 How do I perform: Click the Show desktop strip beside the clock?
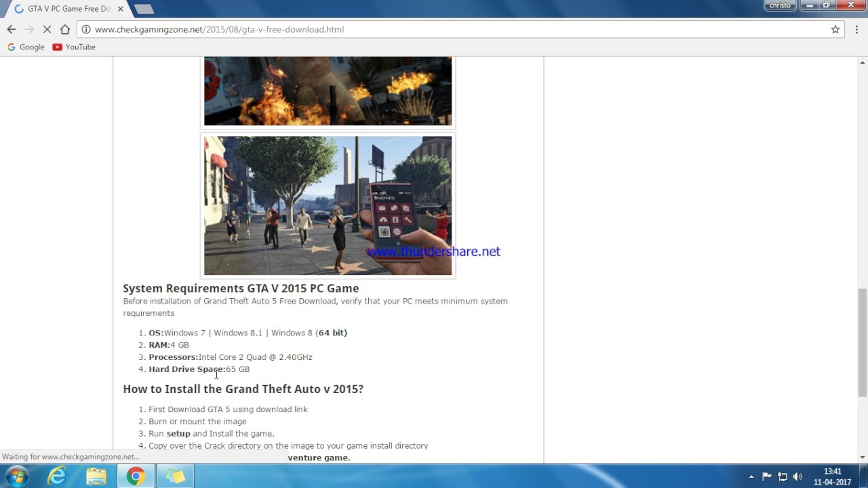pyautogui.click(x=863, y=476)
